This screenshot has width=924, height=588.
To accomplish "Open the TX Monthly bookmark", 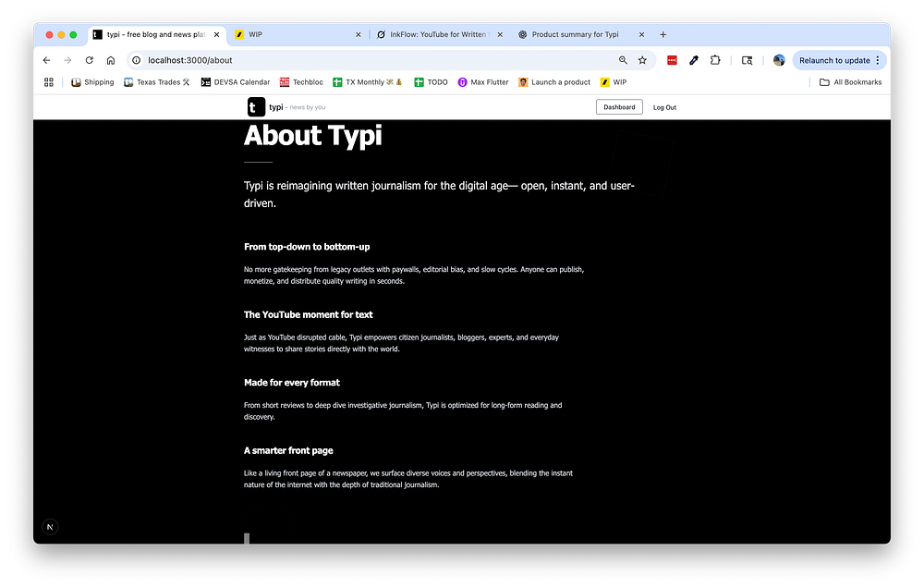I will [368, 82].
